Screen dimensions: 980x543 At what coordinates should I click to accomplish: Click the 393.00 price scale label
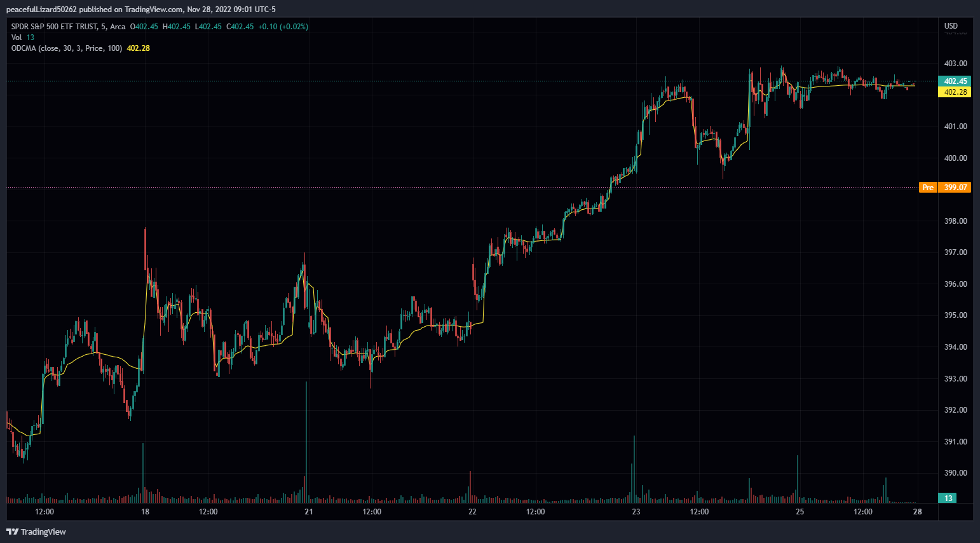click(x=955, y=379)
